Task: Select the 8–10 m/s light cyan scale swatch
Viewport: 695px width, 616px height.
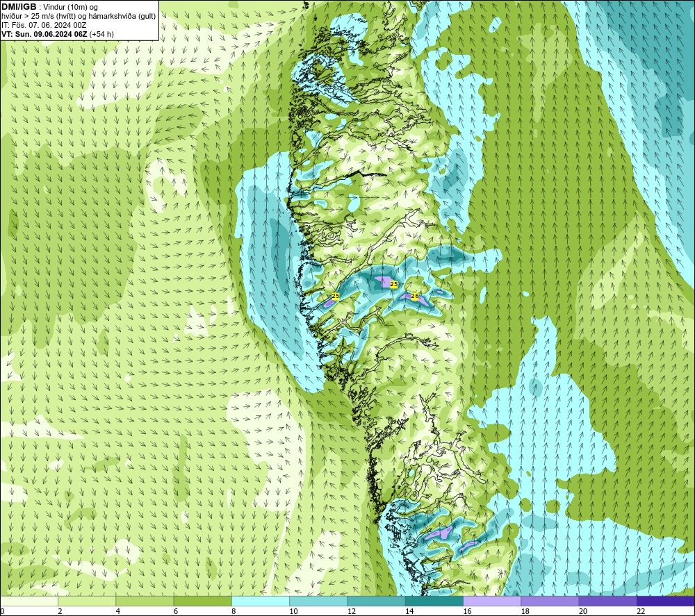Action: 261,601
